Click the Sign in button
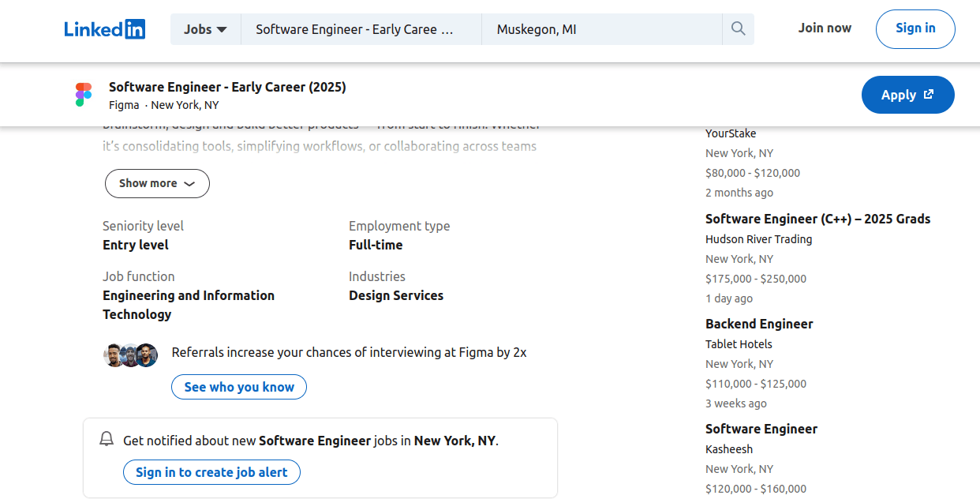 pos(915,28)
